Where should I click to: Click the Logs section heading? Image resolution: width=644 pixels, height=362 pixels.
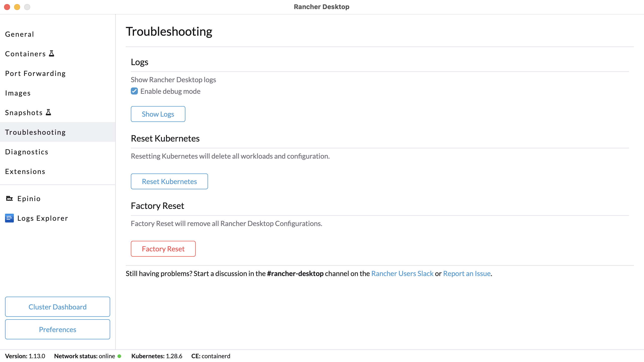point(139,62)
